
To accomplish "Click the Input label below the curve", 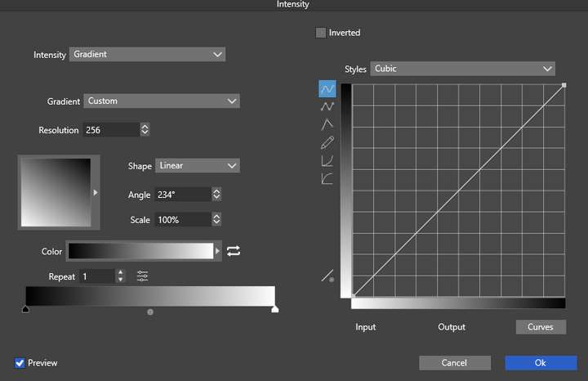I will [x=366, y=327].
